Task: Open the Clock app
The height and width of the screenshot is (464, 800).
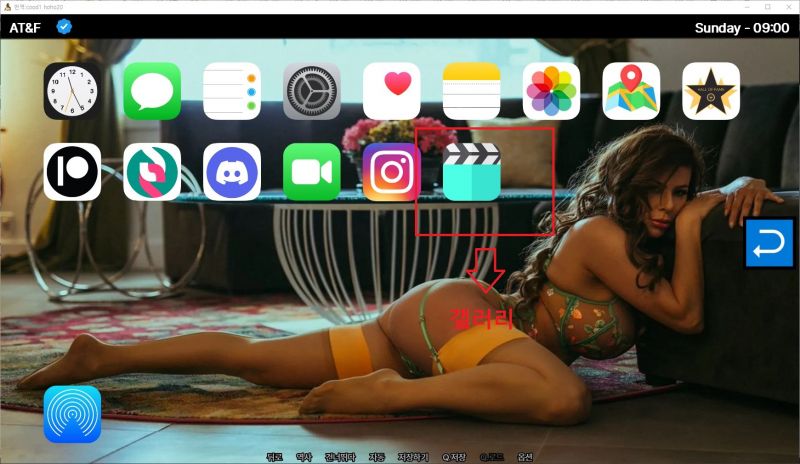Action: tap(72, 92)
